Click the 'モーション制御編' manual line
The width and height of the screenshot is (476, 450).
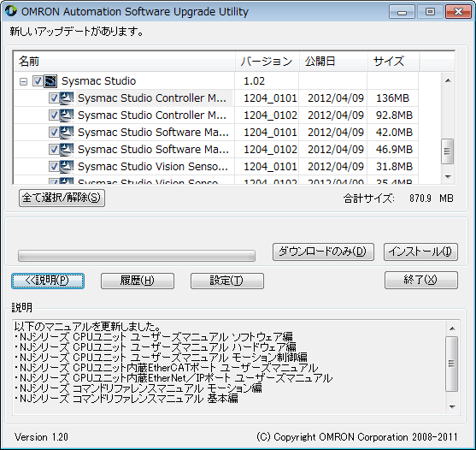[x=161, y=358]
